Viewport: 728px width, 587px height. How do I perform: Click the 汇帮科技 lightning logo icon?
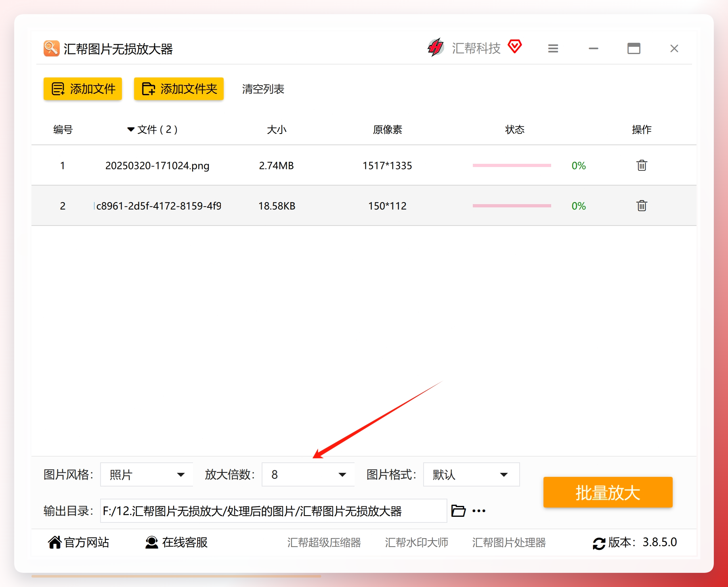tap(436, 48)
